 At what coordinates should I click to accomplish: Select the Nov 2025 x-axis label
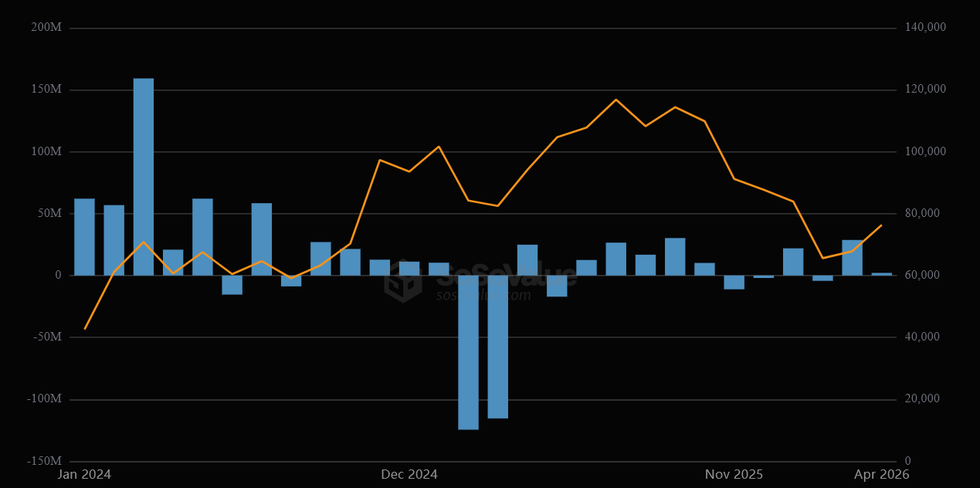click(x=734, y=474)
